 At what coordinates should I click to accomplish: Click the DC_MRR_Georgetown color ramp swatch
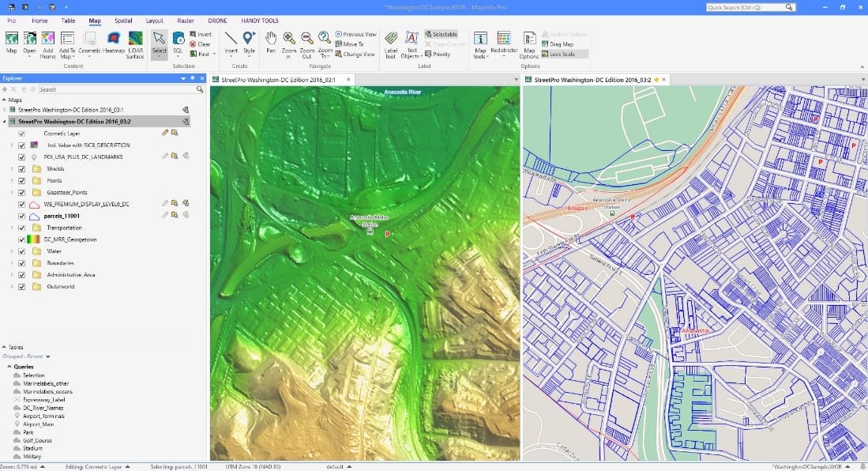35,239
